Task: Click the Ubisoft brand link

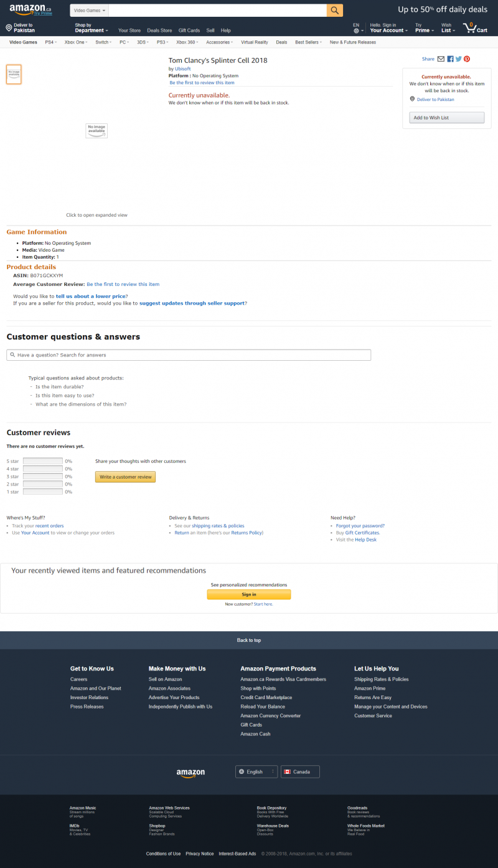Action: tap(184, 69)
